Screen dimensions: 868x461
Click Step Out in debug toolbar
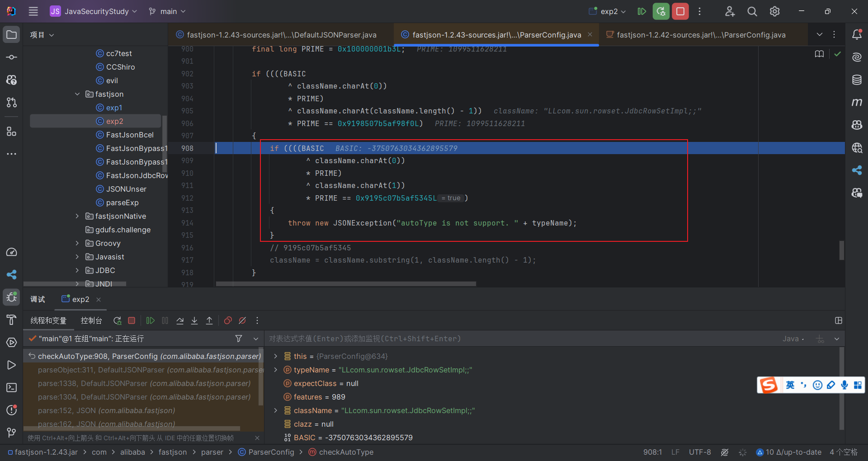pyautogui.click(x=209, y=320)
